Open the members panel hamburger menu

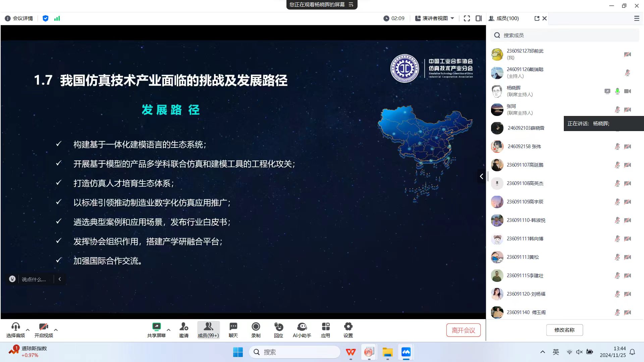[x=636, y=18]
